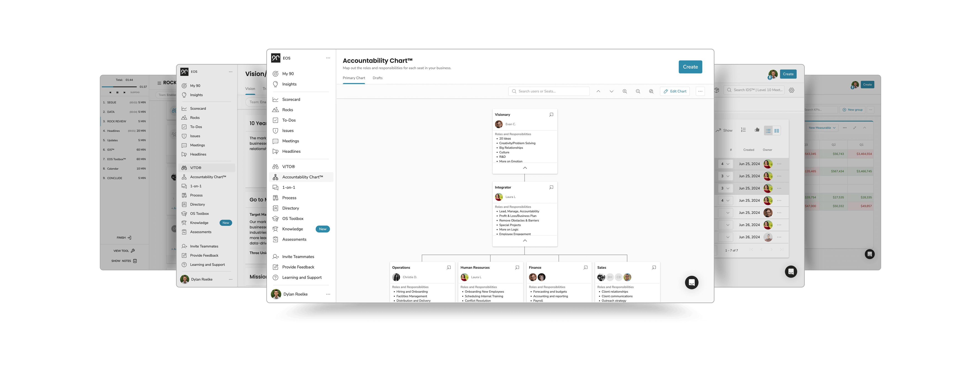Image resolution: width=980 pixels, height=388 pixels.
Task: Open the Rocks mountain icon in sidebar
Action: pyautogui.click(x=276, y=110)
